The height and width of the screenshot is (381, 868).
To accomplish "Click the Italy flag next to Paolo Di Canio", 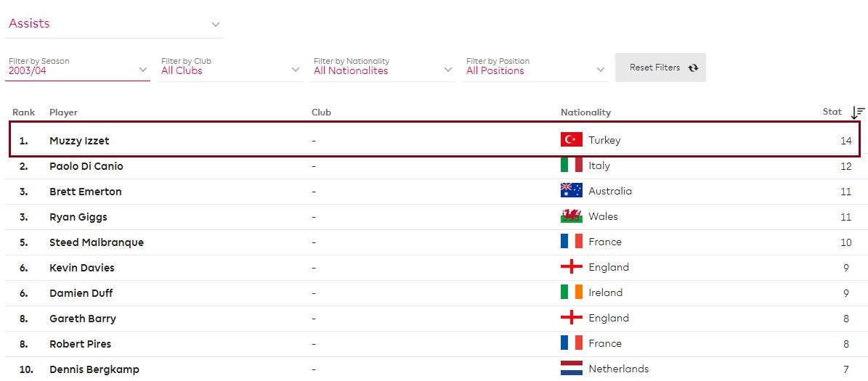I will pos(571,165).
